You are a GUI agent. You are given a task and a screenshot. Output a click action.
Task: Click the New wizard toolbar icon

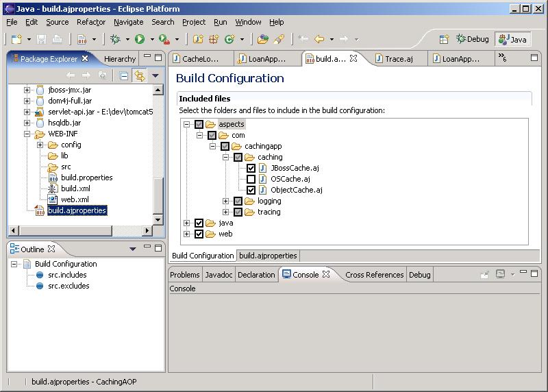click(16, 40)
